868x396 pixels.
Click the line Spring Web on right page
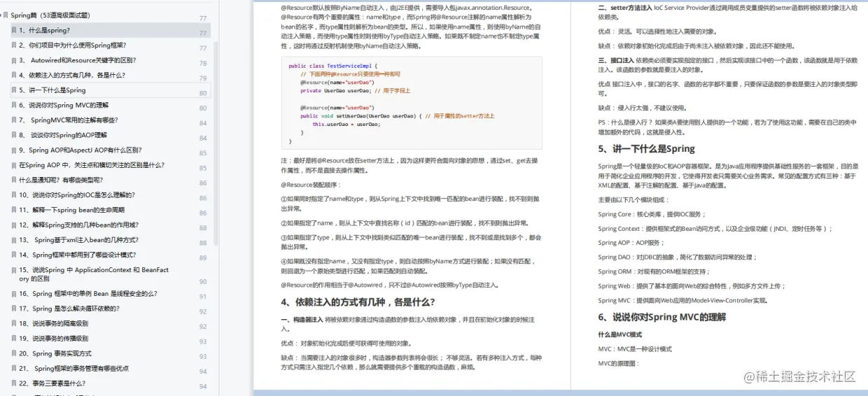692,285
